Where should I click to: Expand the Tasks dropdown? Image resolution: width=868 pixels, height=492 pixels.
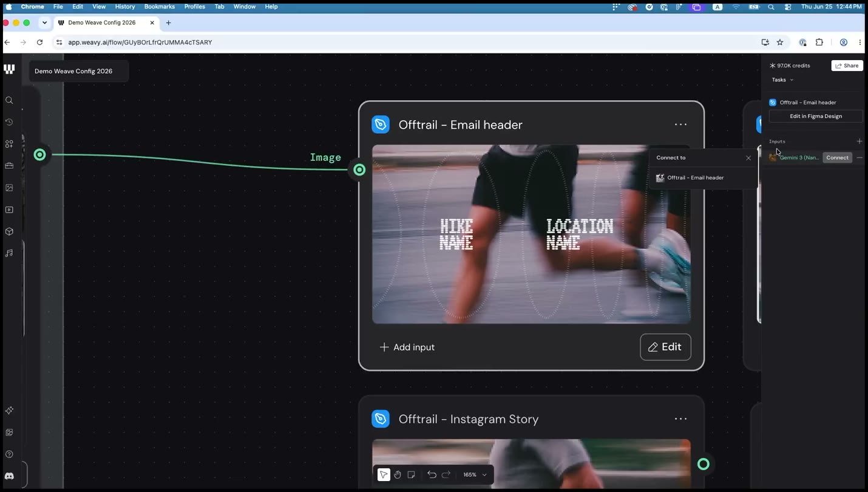tap(782, 80)
